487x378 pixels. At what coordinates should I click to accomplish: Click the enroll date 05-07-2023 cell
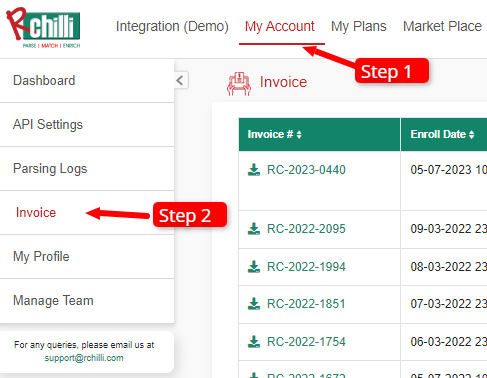[x=444, y=180]
